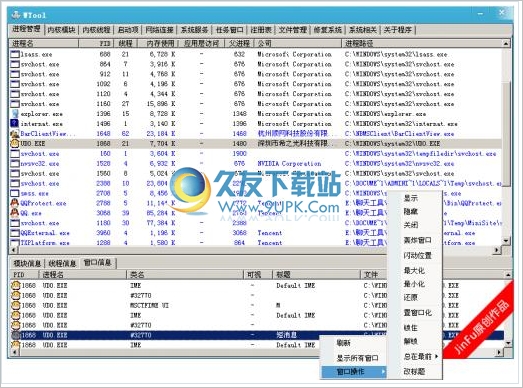Sort process list by 公司 column

click(x=298, y=43)
